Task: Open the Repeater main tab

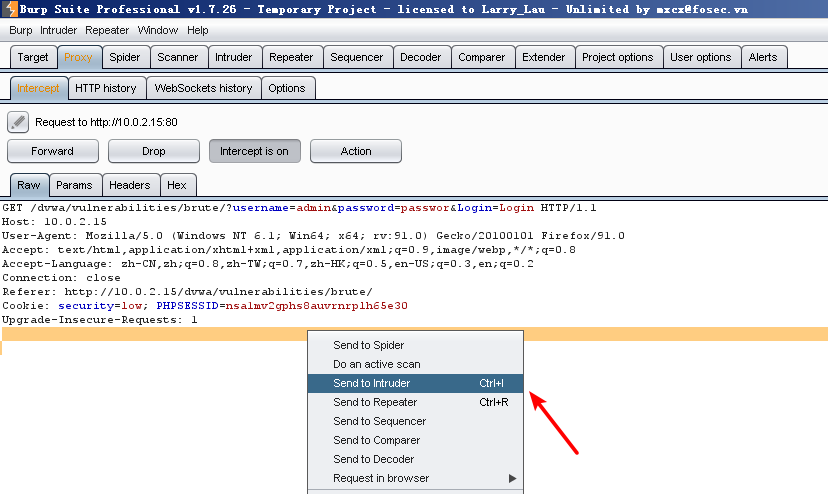Action: point(291,57)
